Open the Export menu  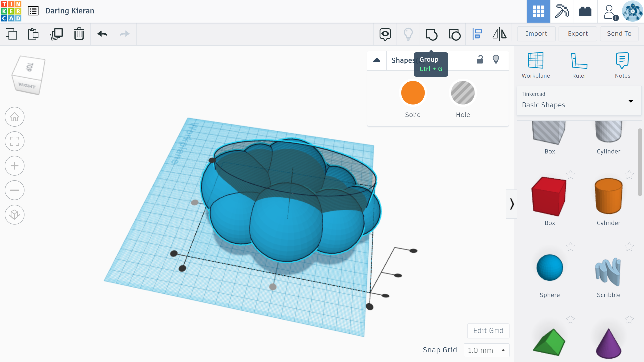578,34
